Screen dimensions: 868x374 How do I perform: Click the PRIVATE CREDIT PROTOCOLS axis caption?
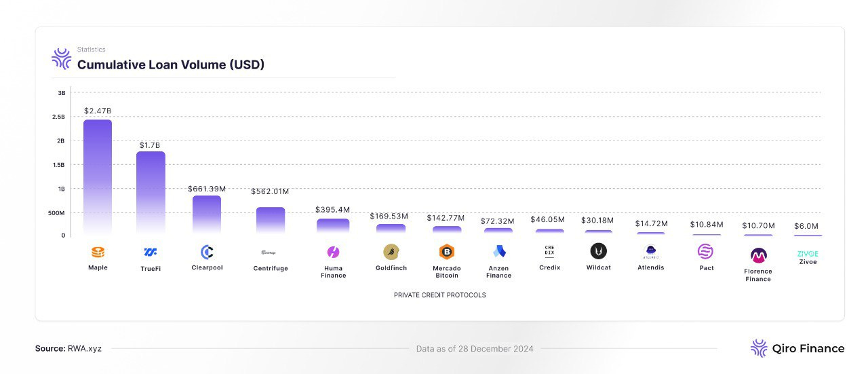click(439, 295)
